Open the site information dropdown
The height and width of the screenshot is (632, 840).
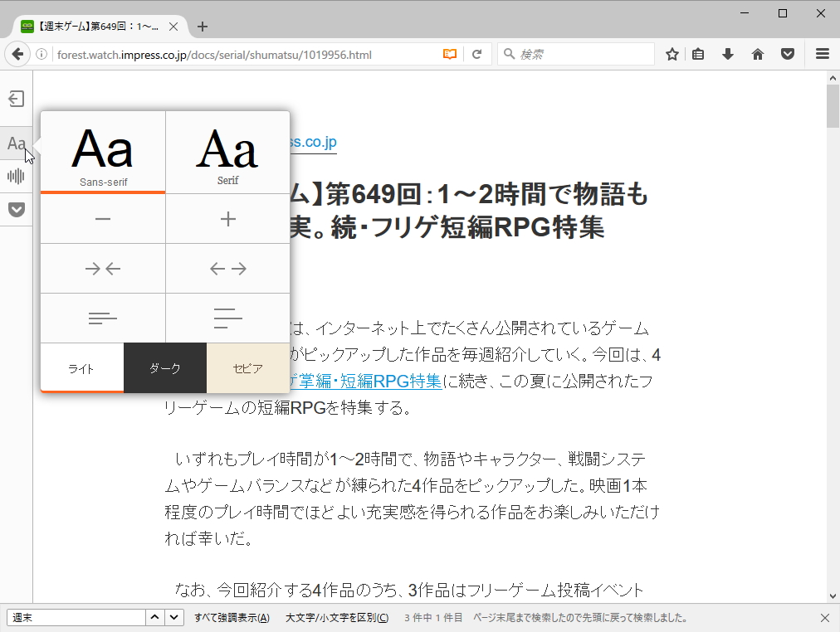[42, 53]
